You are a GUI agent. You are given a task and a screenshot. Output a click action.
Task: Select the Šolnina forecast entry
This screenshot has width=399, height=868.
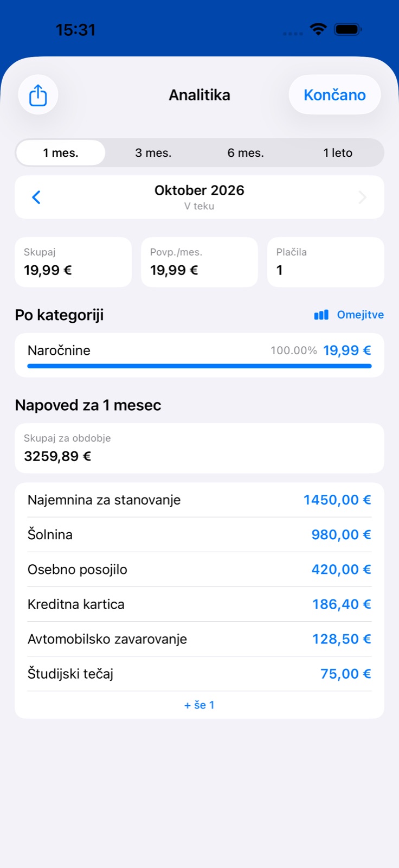[200, 534]
